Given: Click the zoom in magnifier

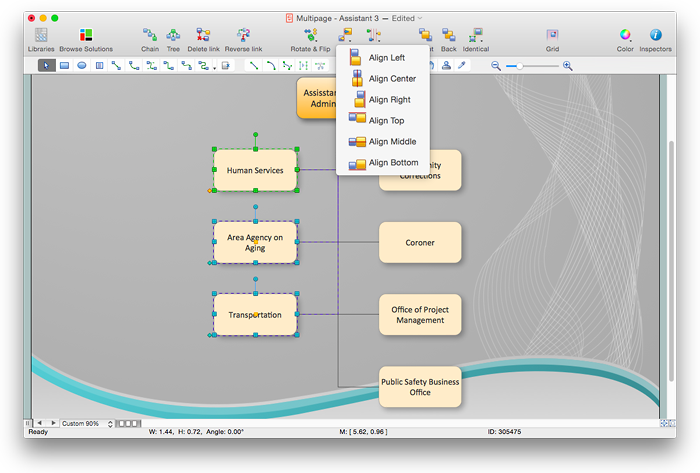Looking at the screenshot, I should 567,66.
